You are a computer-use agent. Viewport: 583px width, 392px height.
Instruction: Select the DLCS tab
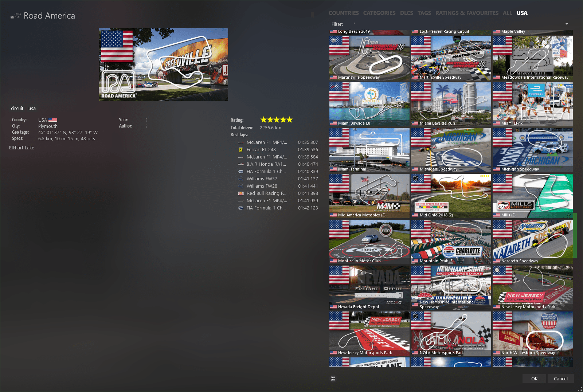coord(406,13)
